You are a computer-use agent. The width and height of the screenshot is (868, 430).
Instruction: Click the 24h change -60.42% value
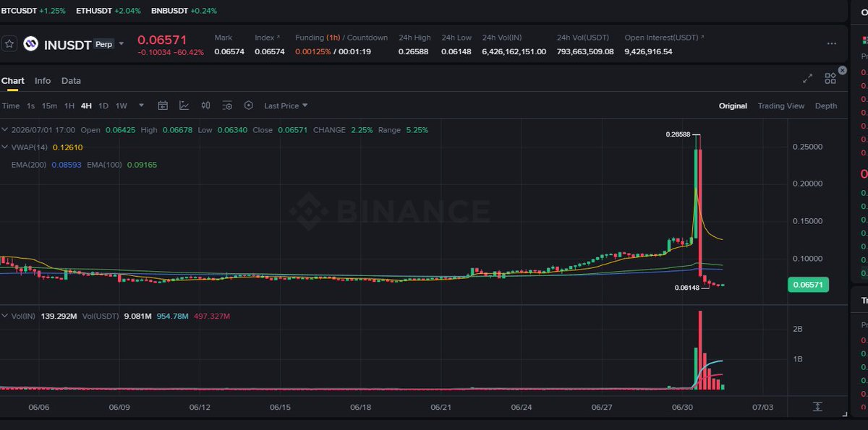point(189,53)
